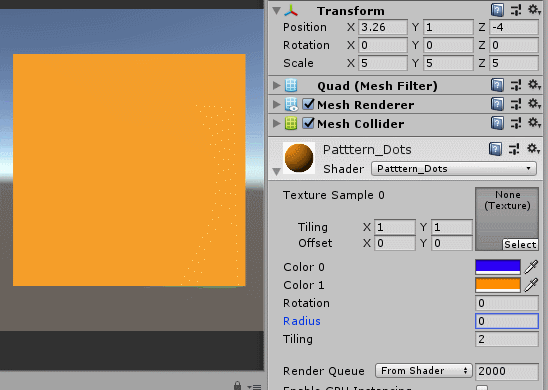The image size is (548, 390).
Task: Click the Radius property label
Action: (302, 321)
